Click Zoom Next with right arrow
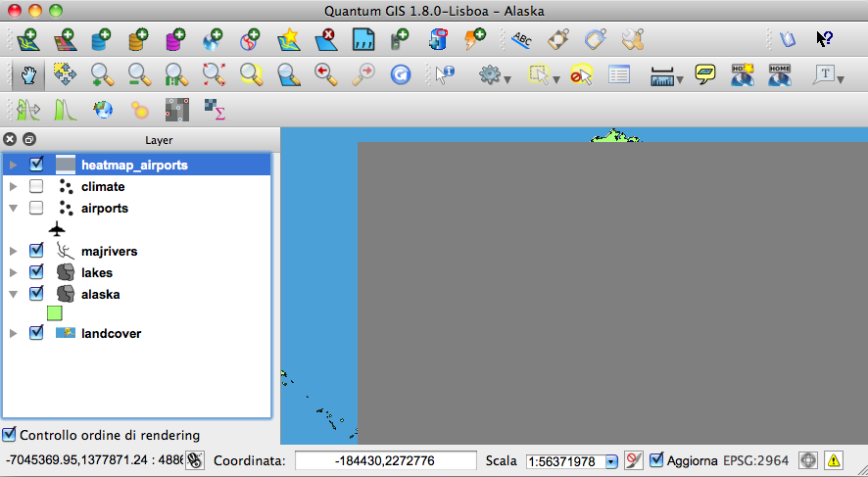 point(363,74)
